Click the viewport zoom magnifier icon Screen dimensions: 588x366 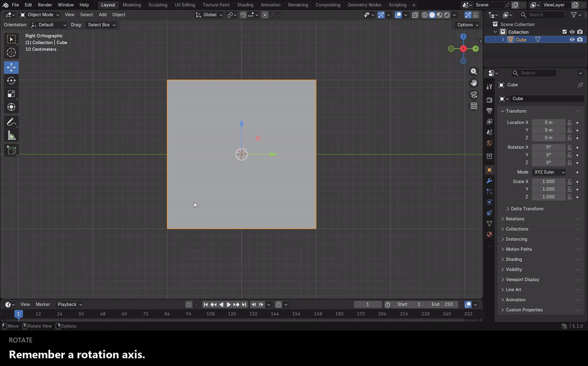click(474, 71)
